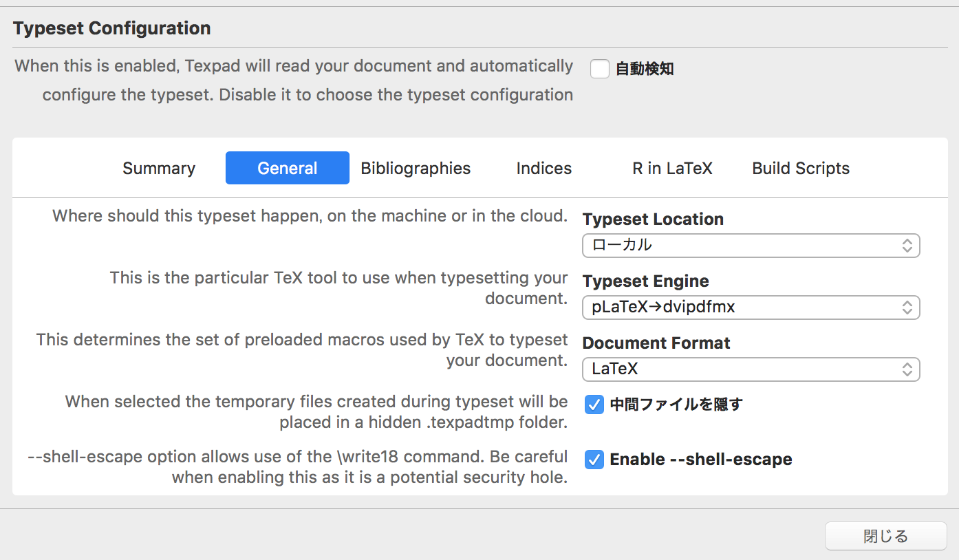Screen dimensions: 959x560
Task: Click the description starting 'This determines the set'
Action: [302, 350]
